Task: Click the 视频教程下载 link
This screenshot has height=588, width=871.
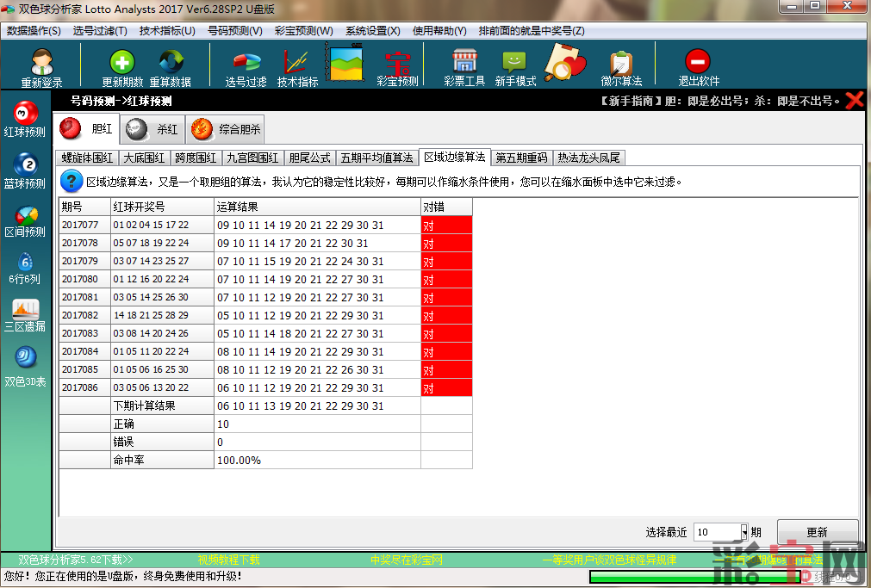Action: (x=228, y=560)
